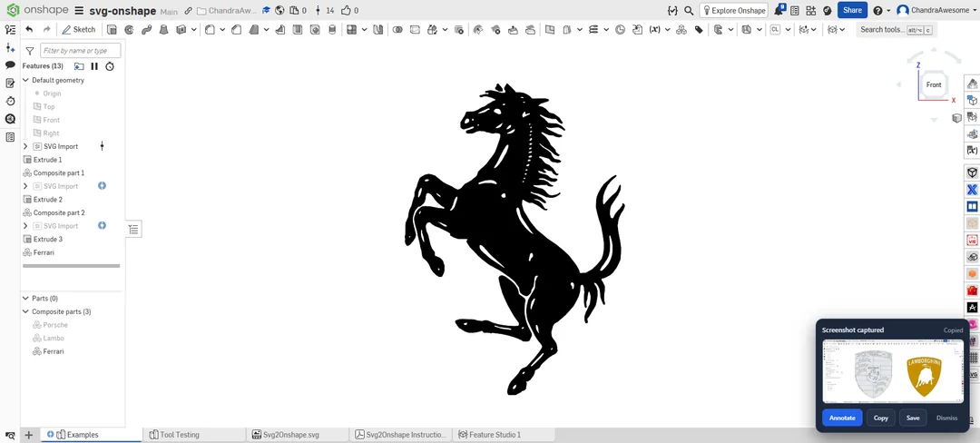The image size is (980, 443).
Task: Select the Loft tool
Action: coord(164,29)
